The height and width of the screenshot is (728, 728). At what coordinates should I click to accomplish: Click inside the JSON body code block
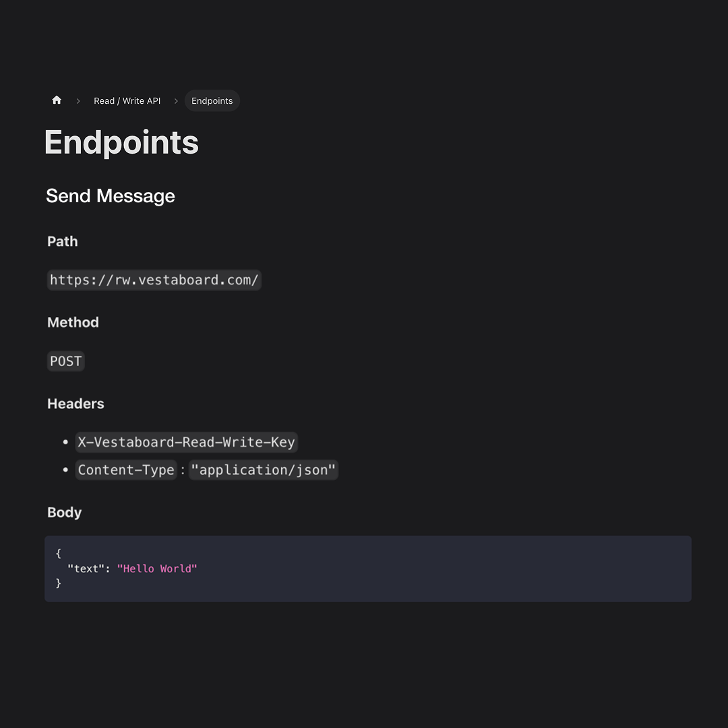pos(368,569)
